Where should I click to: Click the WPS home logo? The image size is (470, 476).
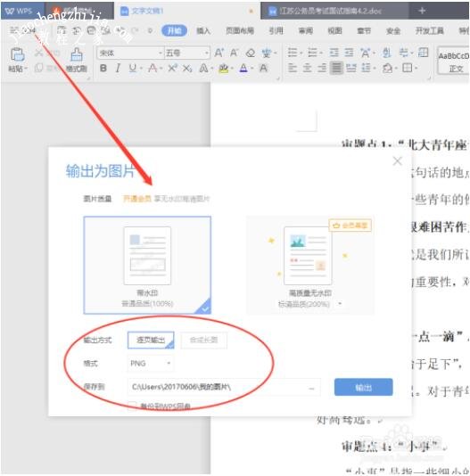(19, 12)
